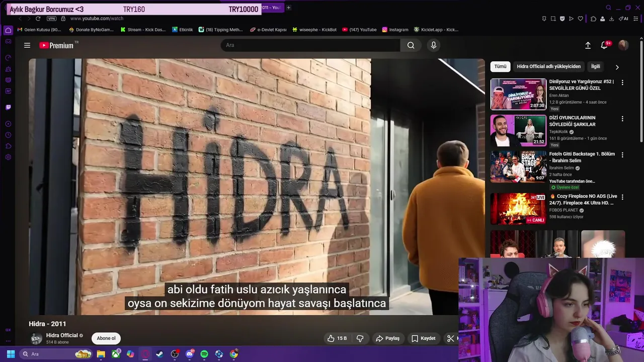Viewport: 644px width, 362px height.
Task: Start voice search with microphone icon
Action: point(434,45)
